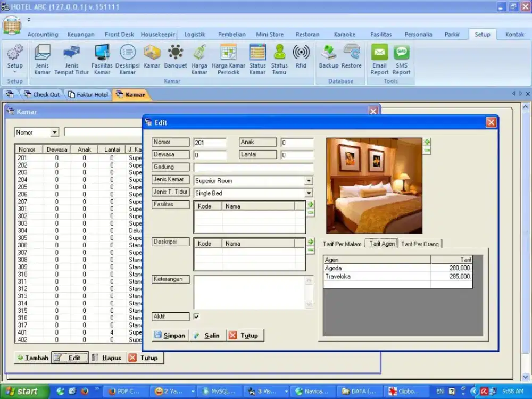Open the Banquet setup icon
This screenshot has width=532, height=399.
click(176, 56)
